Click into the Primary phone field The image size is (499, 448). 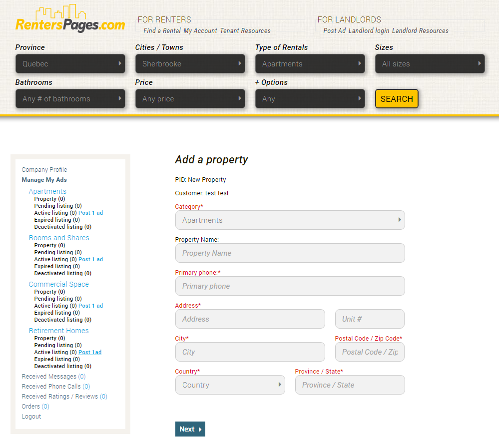point(290,286)
